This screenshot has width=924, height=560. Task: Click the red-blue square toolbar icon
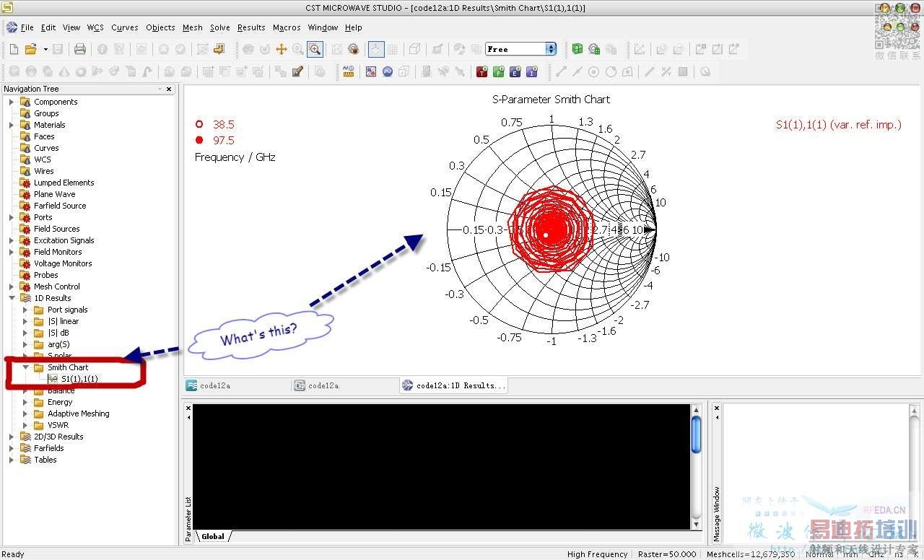pyautogui.click(x=371, y=71)
